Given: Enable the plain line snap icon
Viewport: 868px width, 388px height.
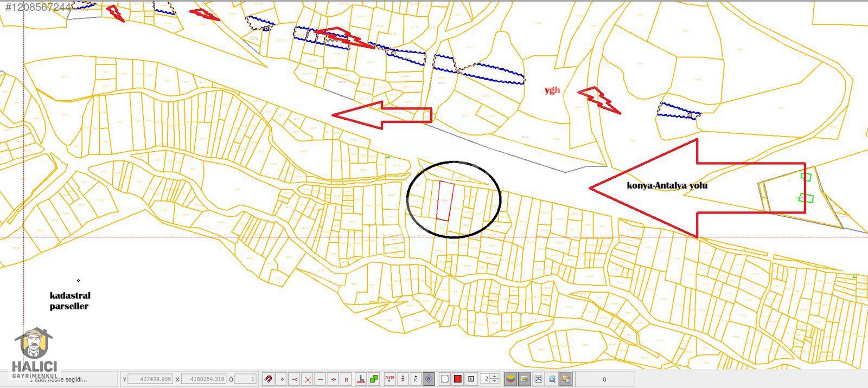Looking at the screenshot, I should tap(321, 379).
